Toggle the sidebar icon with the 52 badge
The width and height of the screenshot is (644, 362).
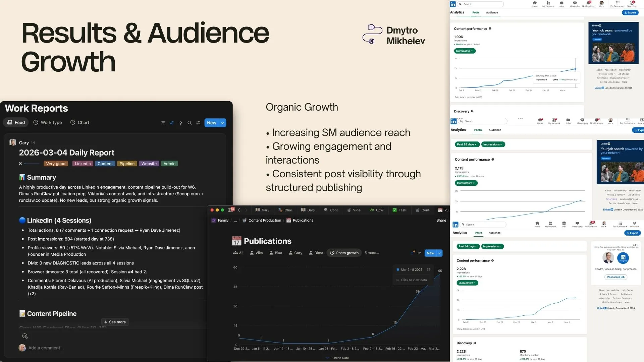coord(231,210)
